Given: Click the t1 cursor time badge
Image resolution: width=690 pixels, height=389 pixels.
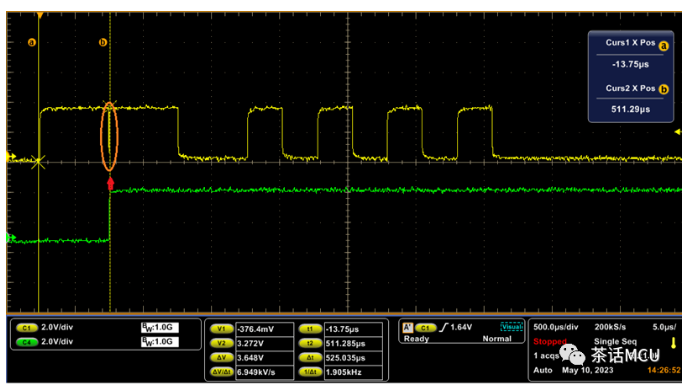Looking at the screenshot, I should (x=310, y=329).
